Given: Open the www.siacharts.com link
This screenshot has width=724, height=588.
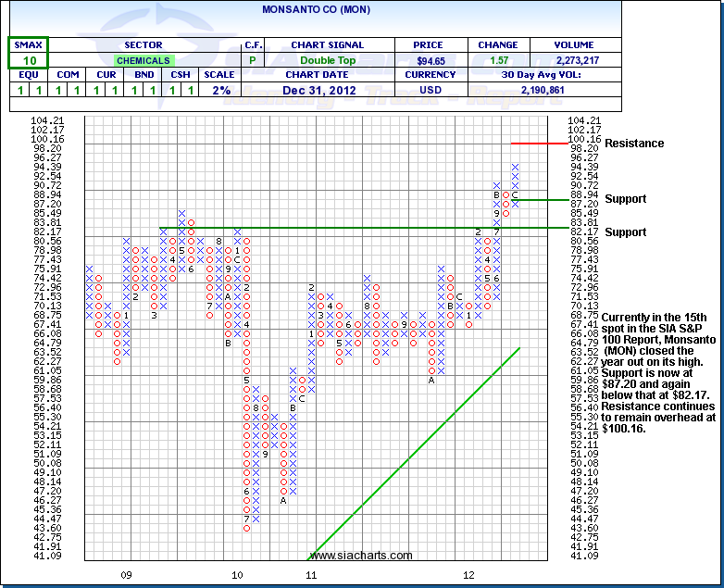Looking at the screenshot, I should 360,556.
